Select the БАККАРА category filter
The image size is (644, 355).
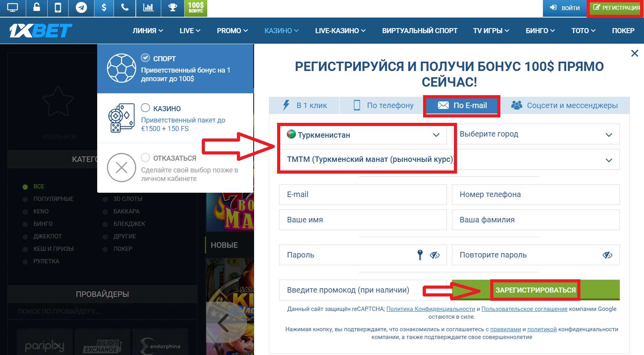[x=126, y=211]
